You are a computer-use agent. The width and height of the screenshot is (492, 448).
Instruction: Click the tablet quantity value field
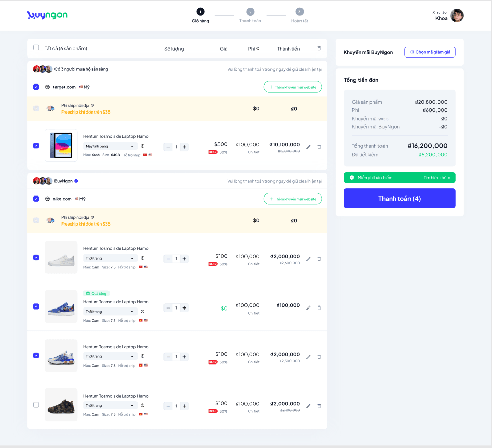176,147
